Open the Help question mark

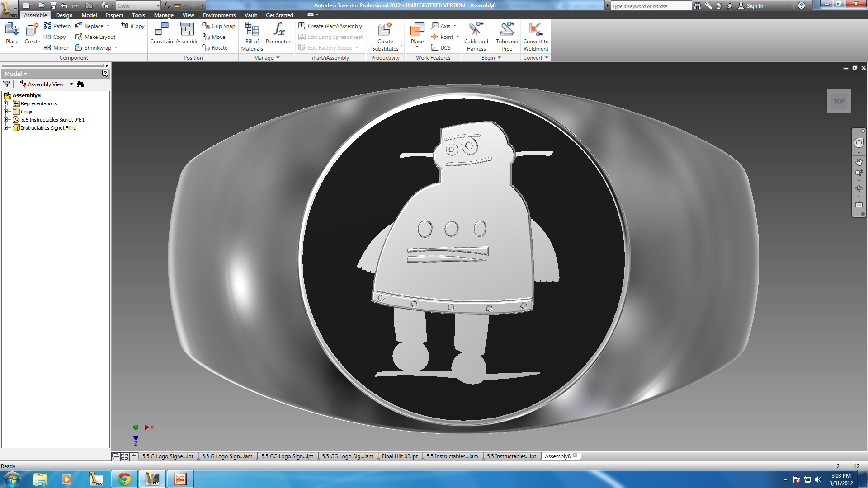pos(801,5)
